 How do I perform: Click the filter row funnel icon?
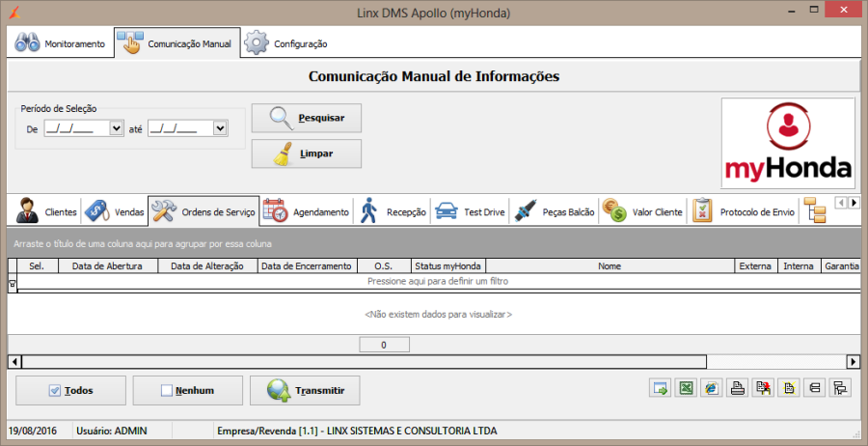pyautogui.click(x=13, y=282)
